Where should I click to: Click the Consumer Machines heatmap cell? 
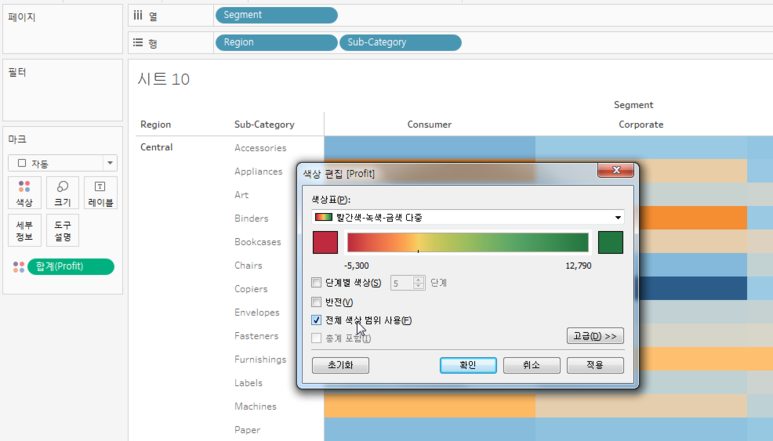(429, 406)
